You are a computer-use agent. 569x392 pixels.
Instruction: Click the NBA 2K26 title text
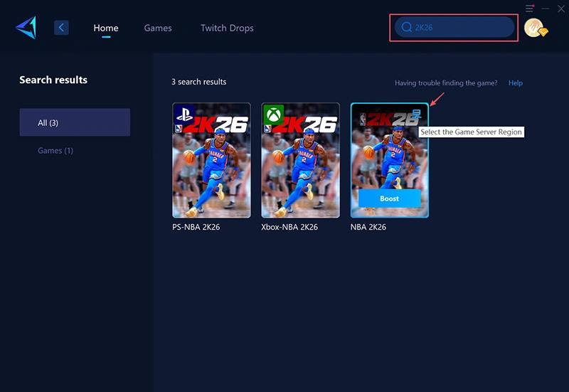(x=368, y=227)
